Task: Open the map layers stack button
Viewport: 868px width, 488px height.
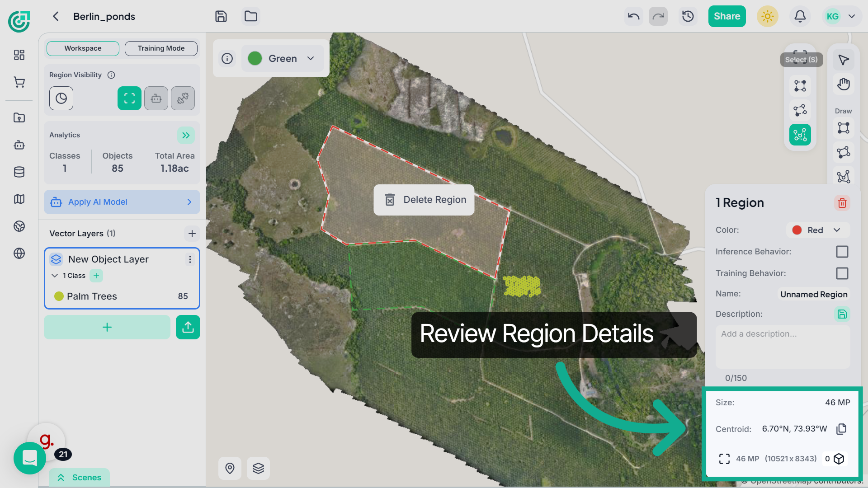Action: [x=258, y=468]
